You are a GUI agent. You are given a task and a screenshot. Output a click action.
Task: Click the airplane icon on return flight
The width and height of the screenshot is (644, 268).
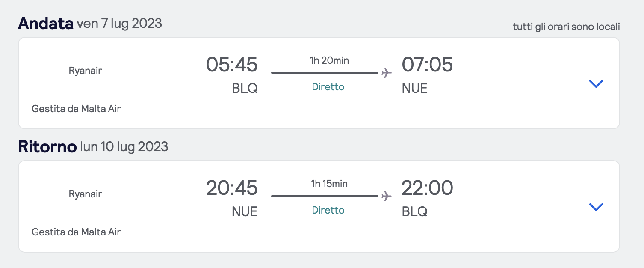[x=386, y=196]
